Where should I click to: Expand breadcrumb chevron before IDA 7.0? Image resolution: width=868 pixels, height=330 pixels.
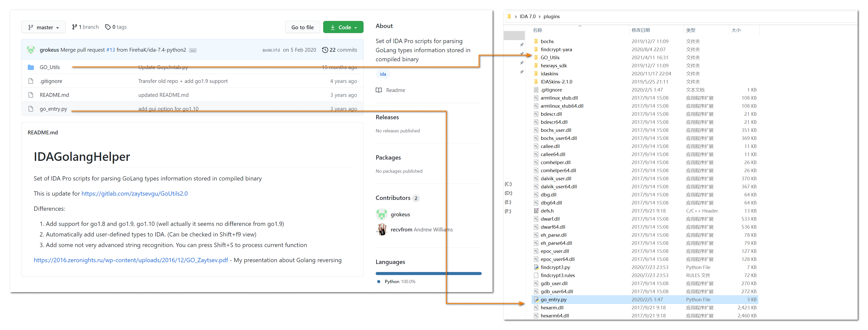tap(516, 16)
